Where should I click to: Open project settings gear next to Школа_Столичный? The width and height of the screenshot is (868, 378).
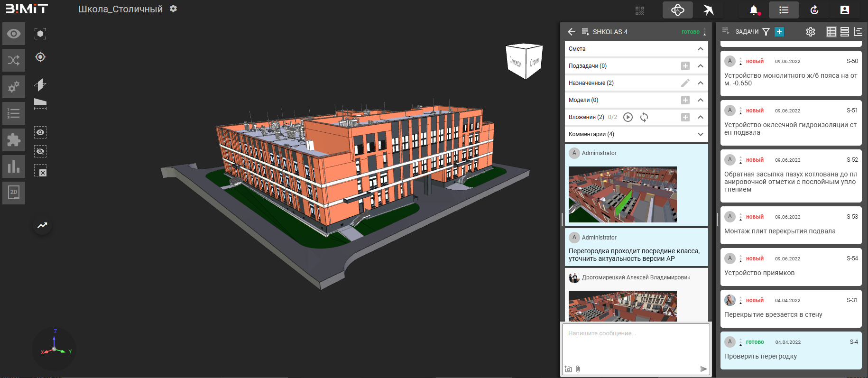click(174, 9)
